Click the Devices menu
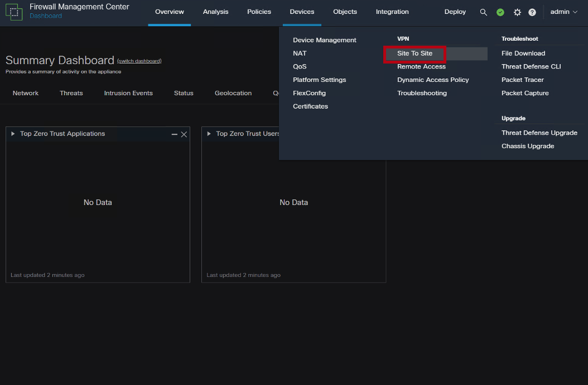588x385 pixels. [302, 12]
